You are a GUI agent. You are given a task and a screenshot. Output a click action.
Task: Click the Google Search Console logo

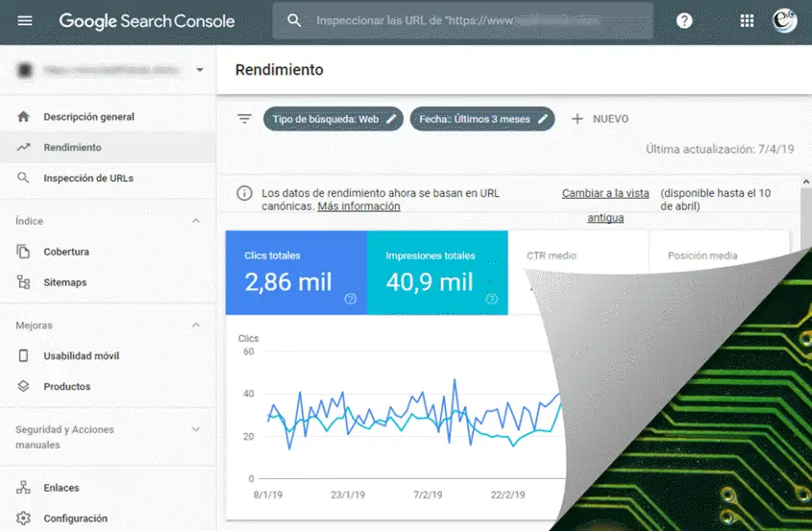tap(147, 21)
